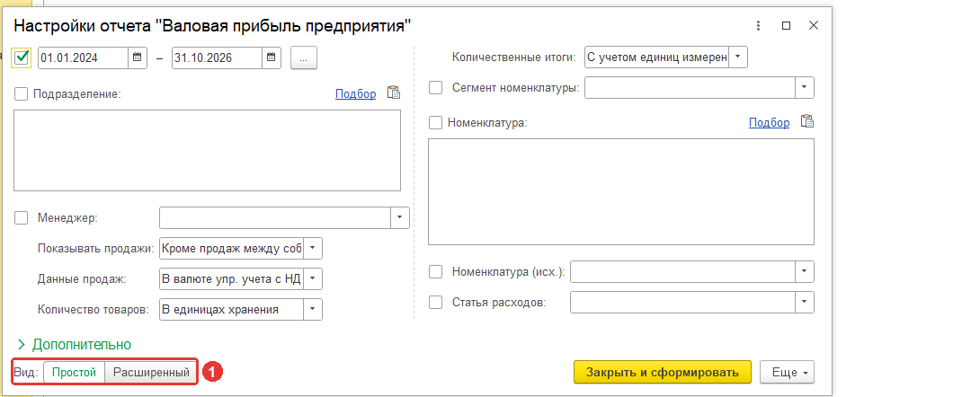Screen dimensions: 980x397
Task: Open the Количественные итоги dropdown
Action: pyautogui.click(x=738, y=57)
